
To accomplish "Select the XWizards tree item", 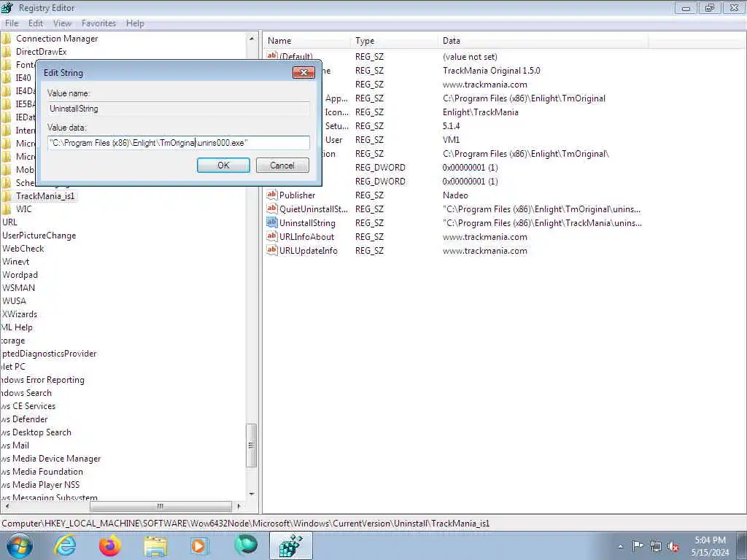I will point(20,314).
